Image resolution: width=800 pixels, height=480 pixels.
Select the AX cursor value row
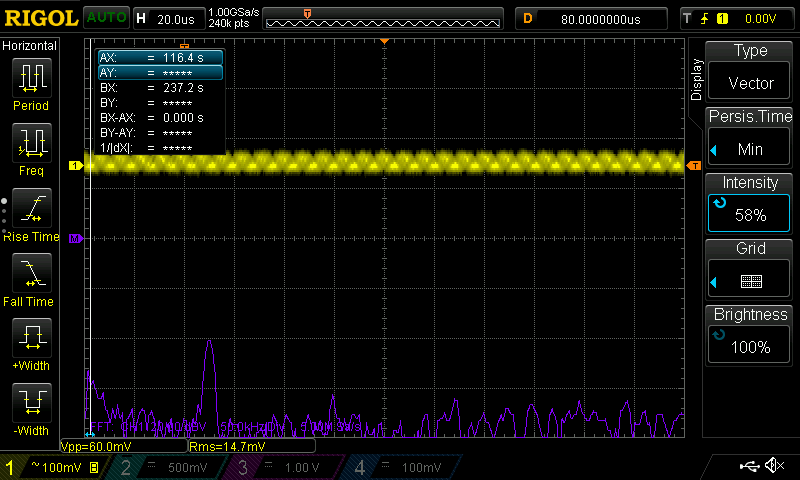point(160,58)
